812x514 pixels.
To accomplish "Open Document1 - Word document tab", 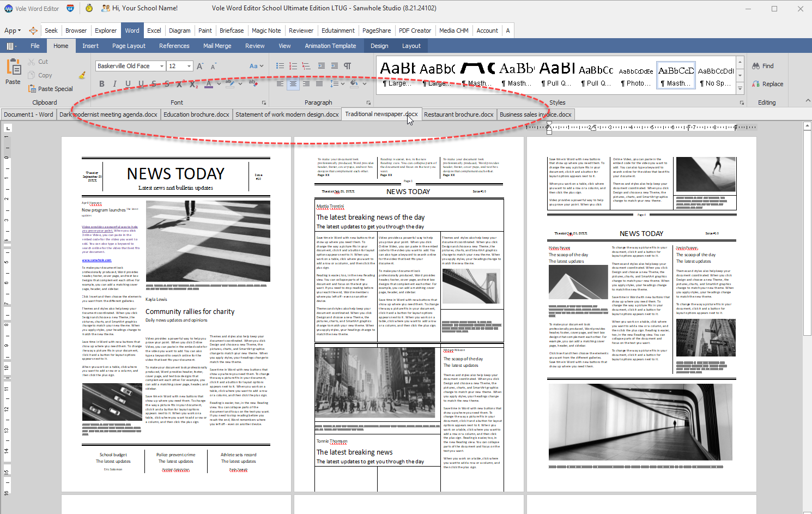I will (28, 114).
